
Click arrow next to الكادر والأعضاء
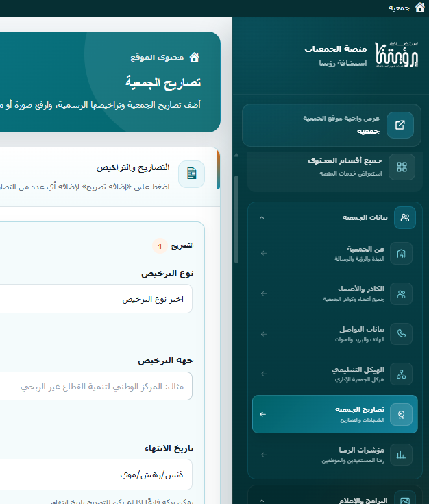click(264, 293)
